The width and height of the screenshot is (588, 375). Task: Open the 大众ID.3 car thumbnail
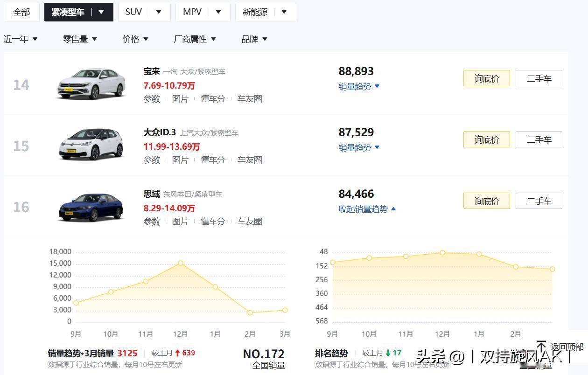(91, 144)
